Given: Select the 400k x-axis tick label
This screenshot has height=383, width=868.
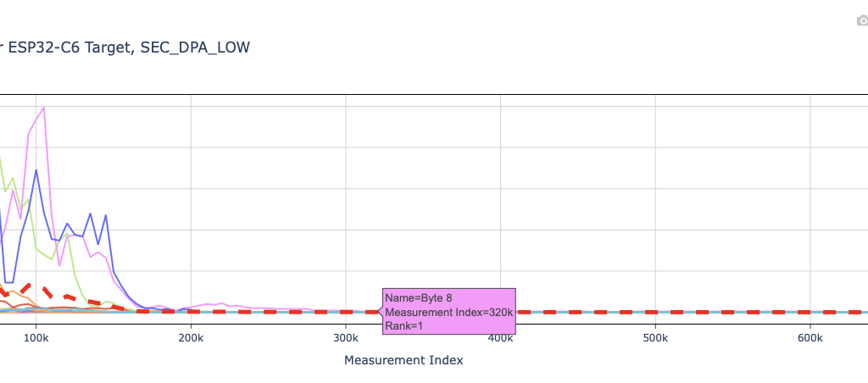Looking at the screenshot, I should 501,337.
